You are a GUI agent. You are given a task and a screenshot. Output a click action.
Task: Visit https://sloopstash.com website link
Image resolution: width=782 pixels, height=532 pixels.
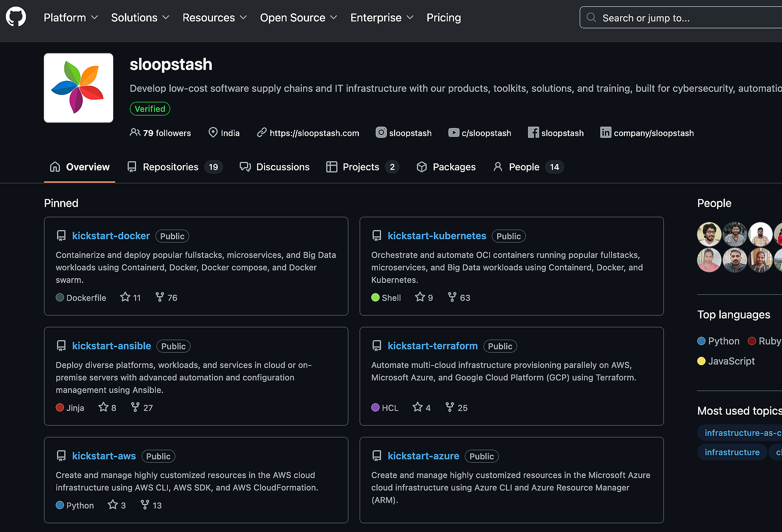click(x=314, y=133)
